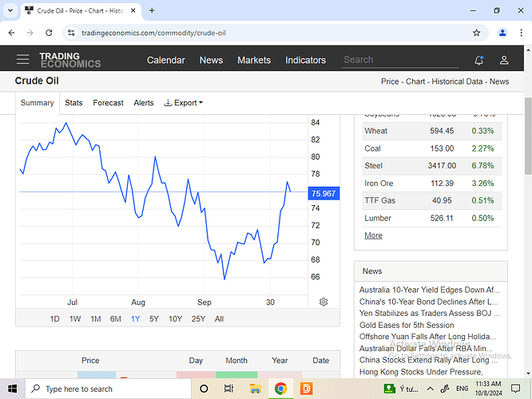Image resolution: width=532 pixels, height=399 pixels.
Task: Open the Iron Ore commodity row
Action: [x=431, y=184]
